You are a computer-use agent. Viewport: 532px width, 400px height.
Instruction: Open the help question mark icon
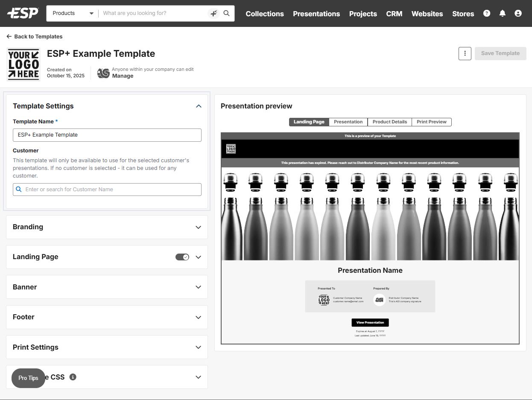[487, 13]
